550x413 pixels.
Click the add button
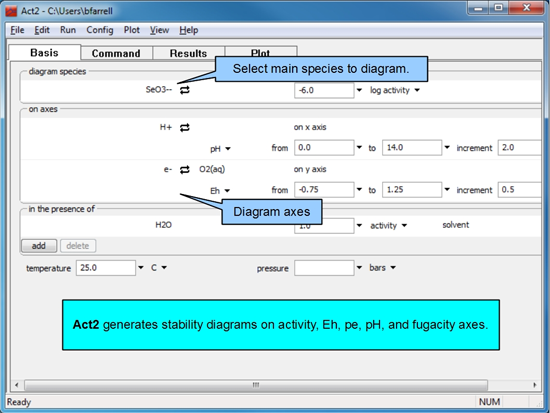click(x=39, y=246)
